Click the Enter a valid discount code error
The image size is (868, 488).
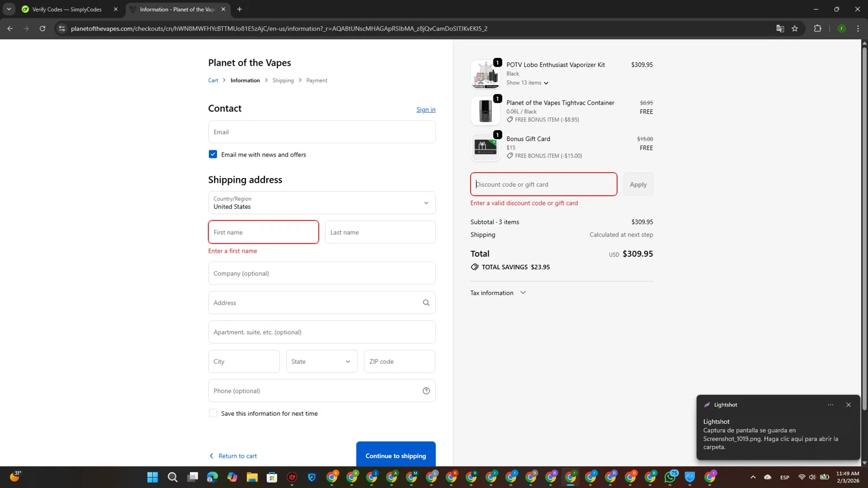524,203
